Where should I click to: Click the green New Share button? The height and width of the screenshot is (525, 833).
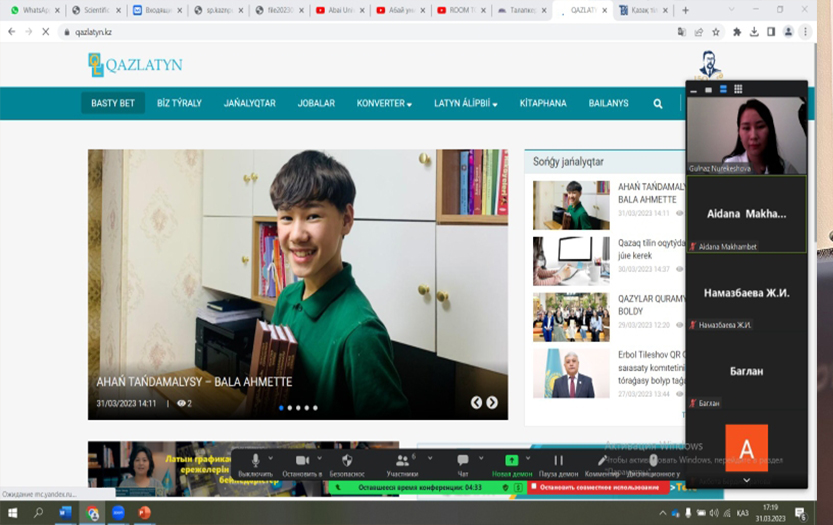512,460
